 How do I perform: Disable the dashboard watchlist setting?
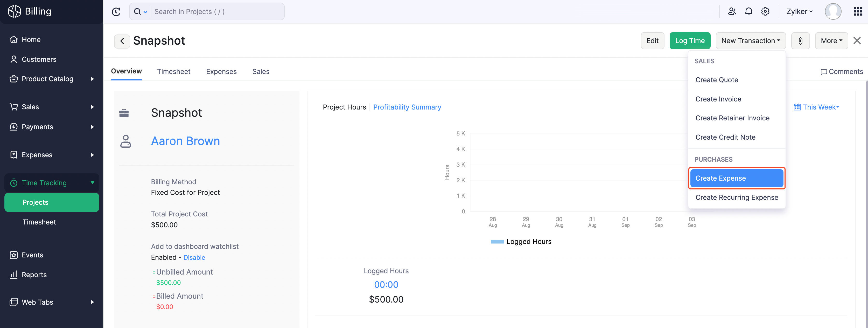point(194,257)
